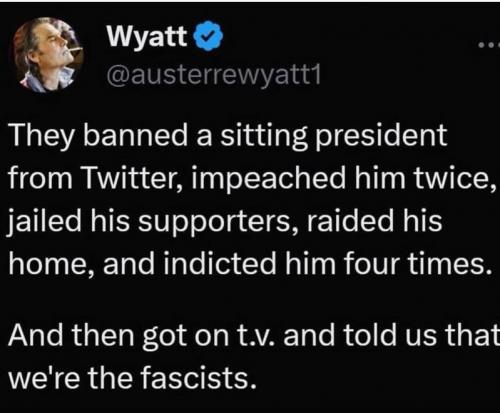Click the word fascists in the tweet
500x413 pixels.
[199, 378]
